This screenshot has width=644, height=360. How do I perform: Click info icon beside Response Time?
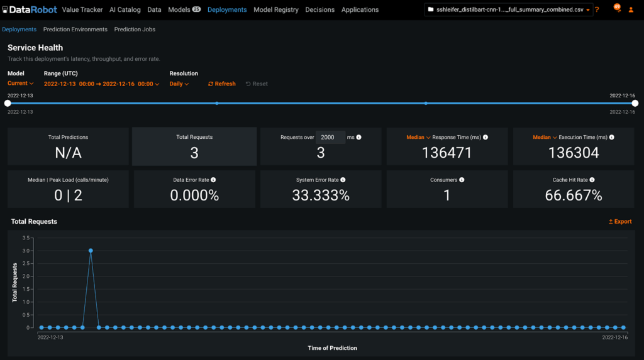click(x=486, y=137)
